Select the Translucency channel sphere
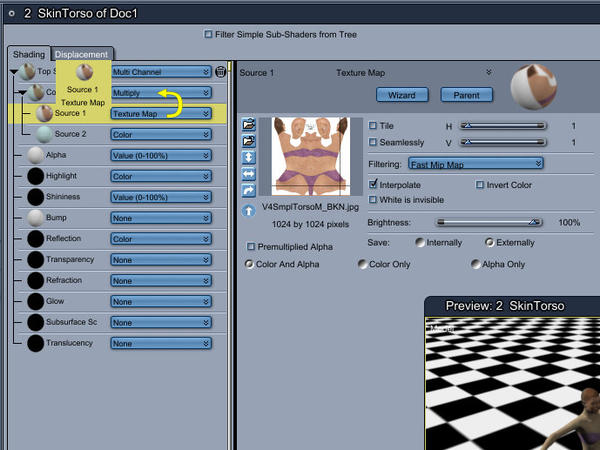Image resolution: width=600 pixels, height=450 pixels. pyautogui.click(x=36, y=343)
